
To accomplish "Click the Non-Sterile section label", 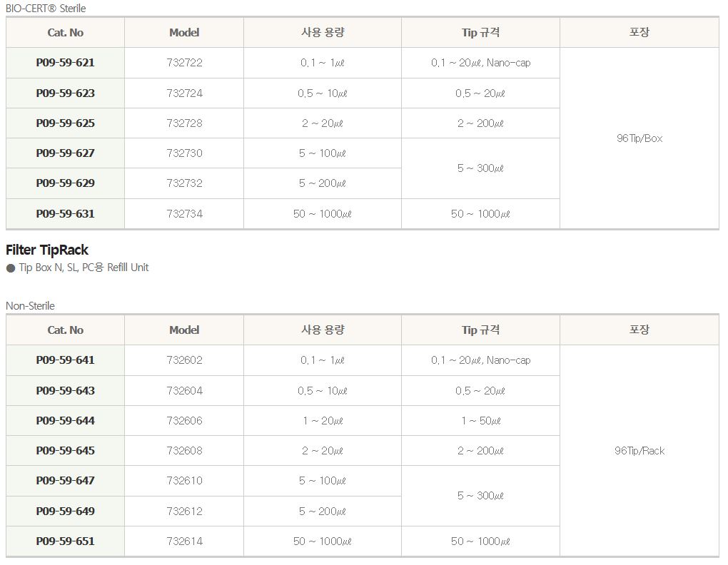I will coord(30,306).
